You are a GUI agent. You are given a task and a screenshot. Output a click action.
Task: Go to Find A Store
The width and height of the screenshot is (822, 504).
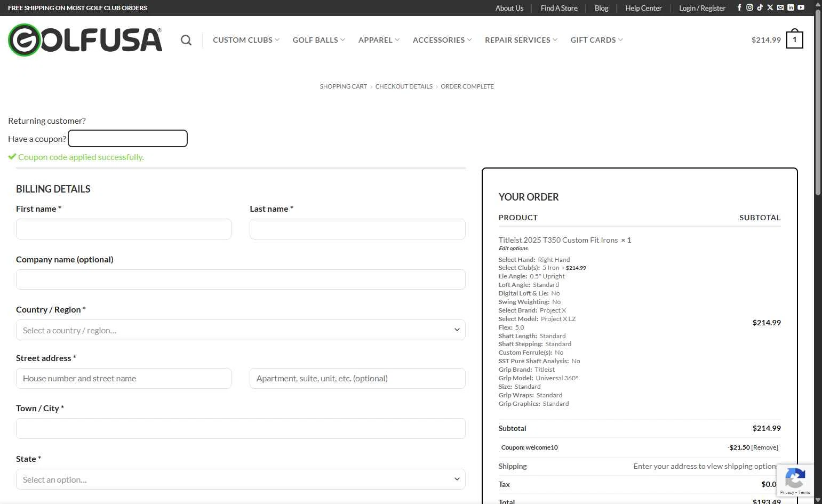point(559,8)
